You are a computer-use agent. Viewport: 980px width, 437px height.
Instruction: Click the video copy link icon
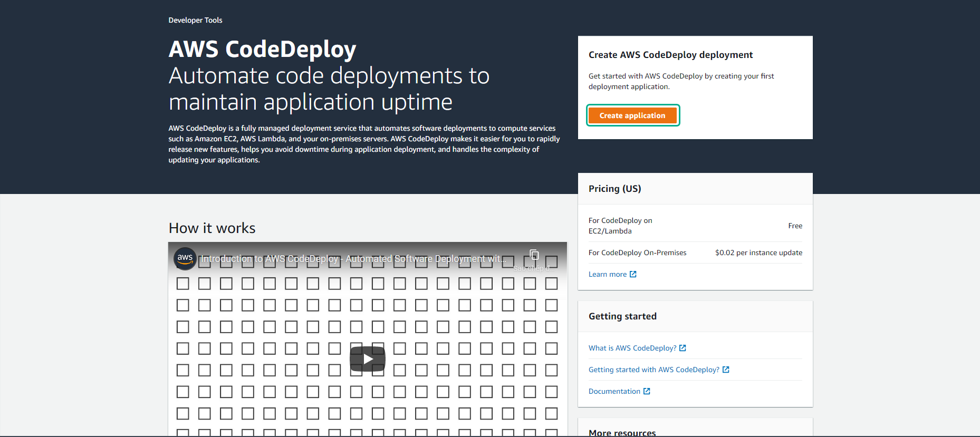[534, 255]
